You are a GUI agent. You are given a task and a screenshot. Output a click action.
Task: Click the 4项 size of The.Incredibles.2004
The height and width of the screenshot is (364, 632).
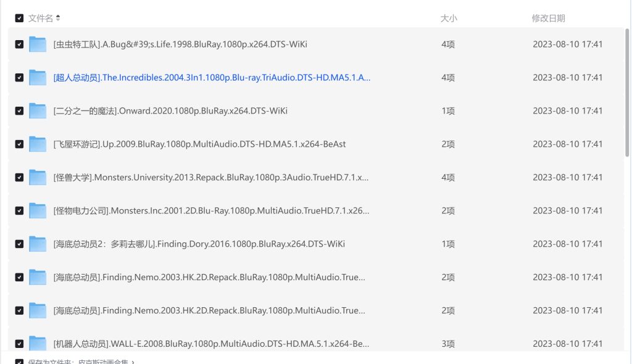tap(448, 77)
